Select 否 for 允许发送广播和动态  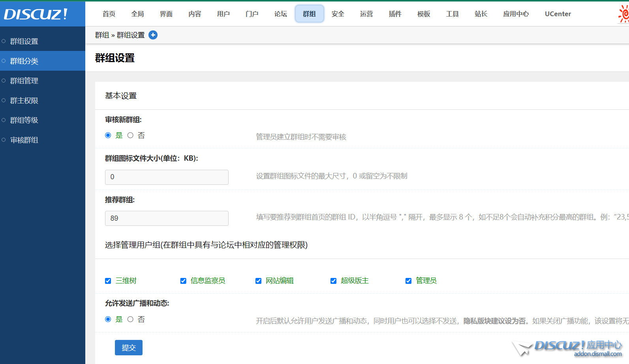(130, 319)
